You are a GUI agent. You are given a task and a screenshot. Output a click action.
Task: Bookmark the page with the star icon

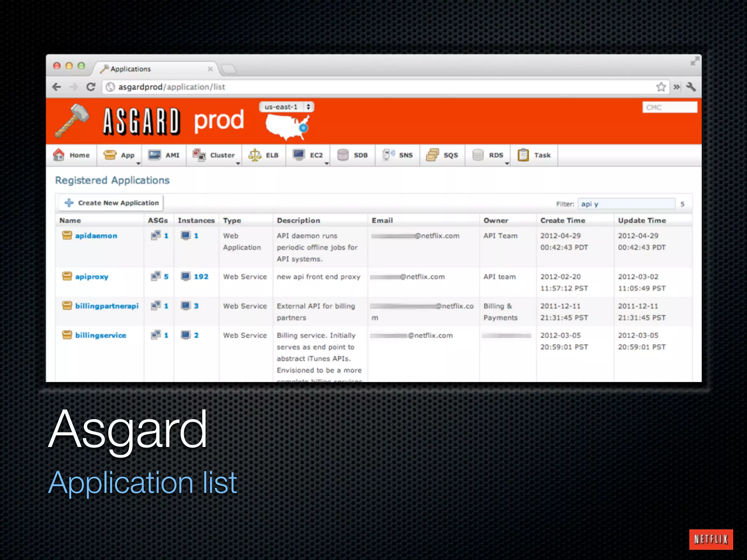[x=661, y=87]
